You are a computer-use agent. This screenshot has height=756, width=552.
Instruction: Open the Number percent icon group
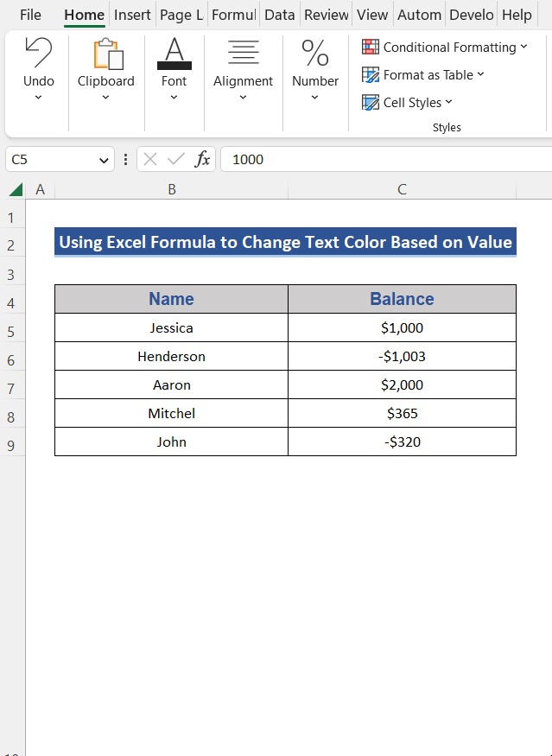pos(314,53)
